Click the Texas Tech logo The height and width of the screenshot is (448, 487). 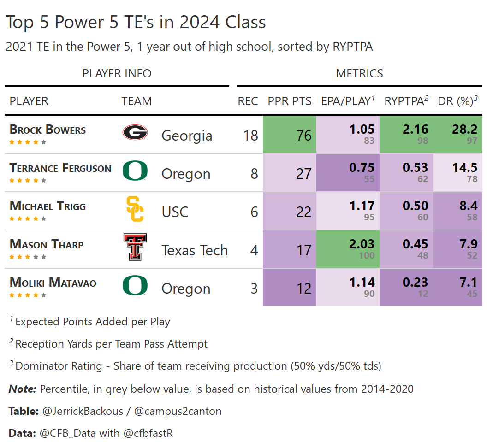(135, 248)
